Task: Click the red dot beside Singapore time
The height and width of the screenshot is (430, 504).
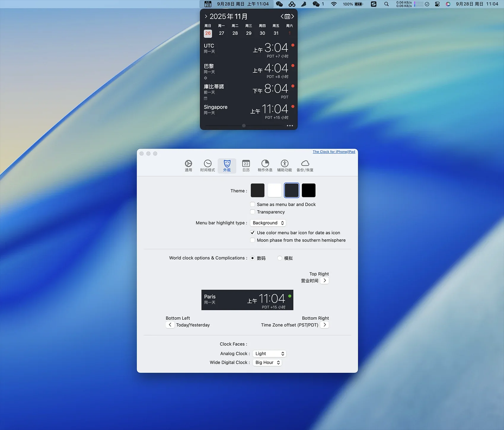Action: click(293, 106)
